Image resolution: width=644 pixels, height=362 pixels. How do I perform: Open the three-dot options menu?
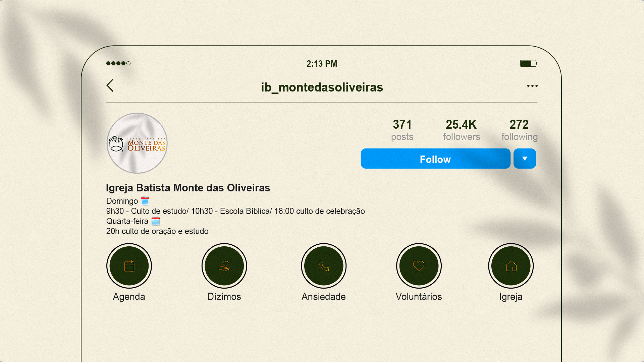(x=532, y=86)
